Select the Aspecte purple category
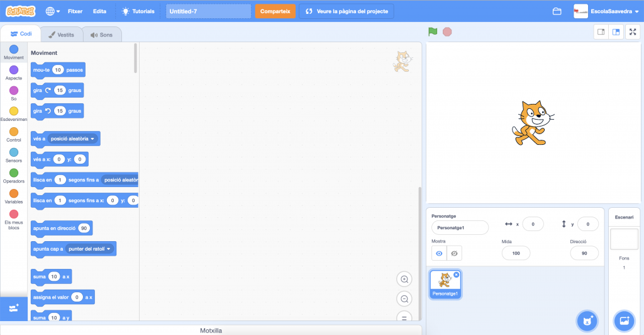 13,72
